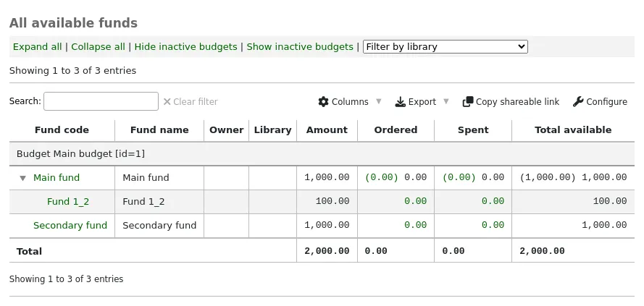This screenshot has height=306, width=644.
Task: Click Secondary fund ordered 0.00 link
Action: click(416, 225)
